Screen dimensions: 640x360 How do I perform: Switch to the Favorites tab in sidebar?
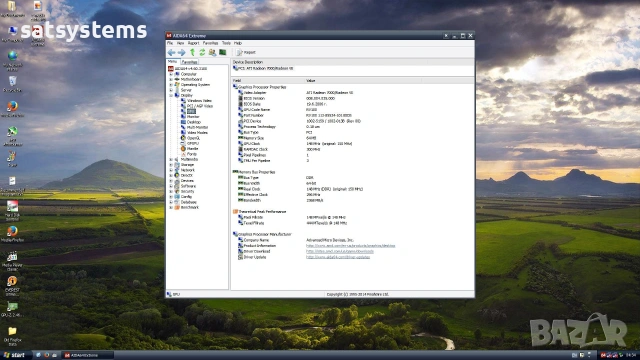(189, 62)
